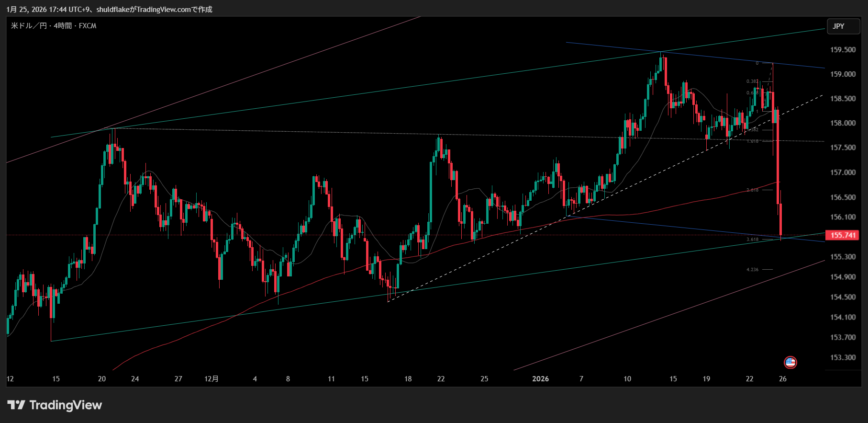
Task: Click the 159.500 price scale label
Action: pos(843,50)
